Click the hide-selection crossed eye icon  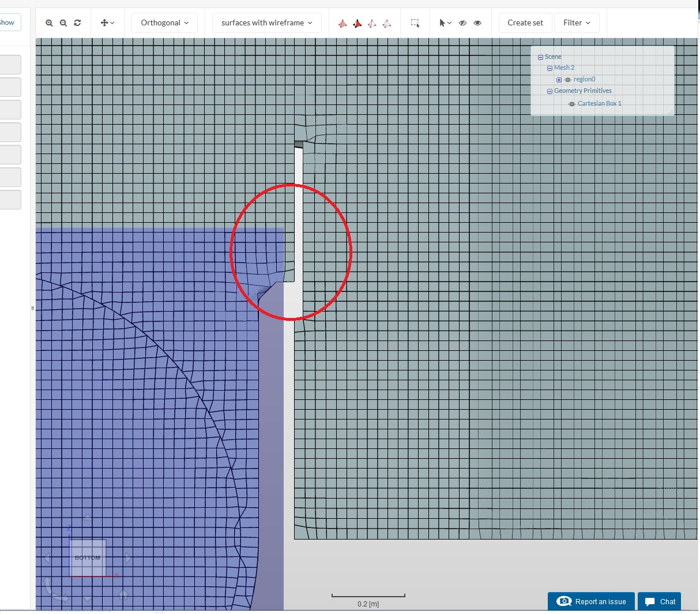463,23
